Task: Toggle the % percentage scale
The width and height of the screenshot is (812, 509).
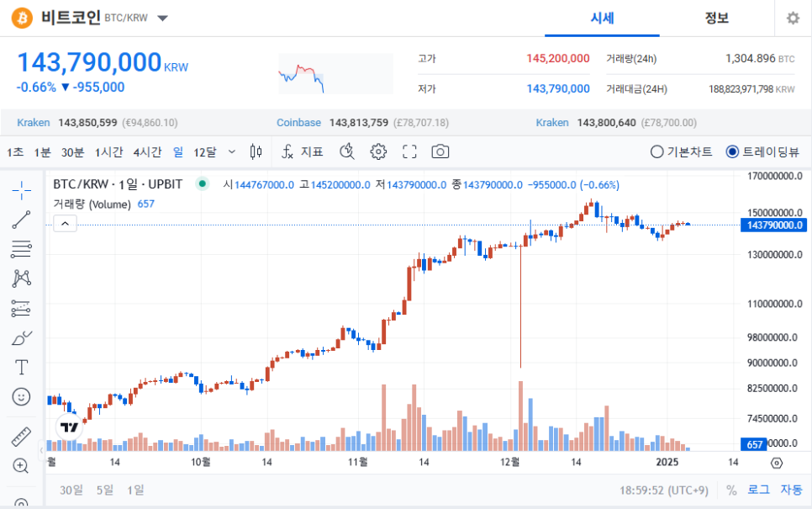Action: tap(731, 490)
